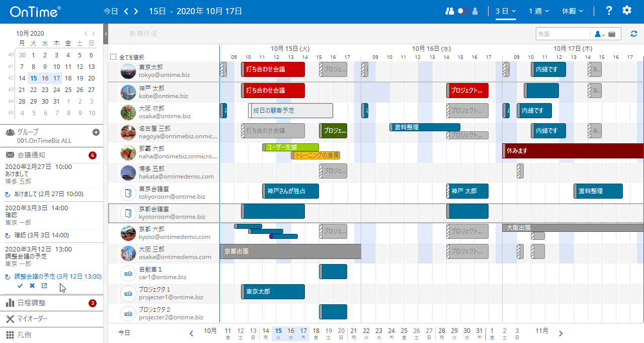The width and height of the screenshot is (644, 343).
Task: Click the plus icon beside グループ
Action: pyautogui.click(x=96, y=132)
